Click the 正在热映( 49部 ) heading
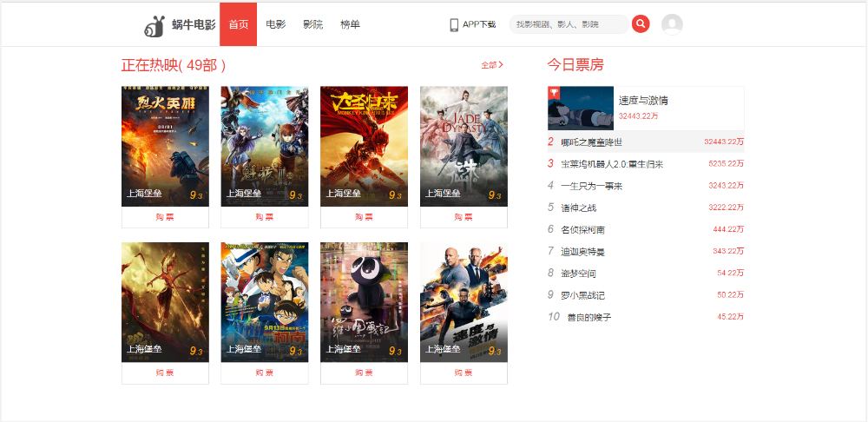868x422 pixels. (x=174, y=65)
